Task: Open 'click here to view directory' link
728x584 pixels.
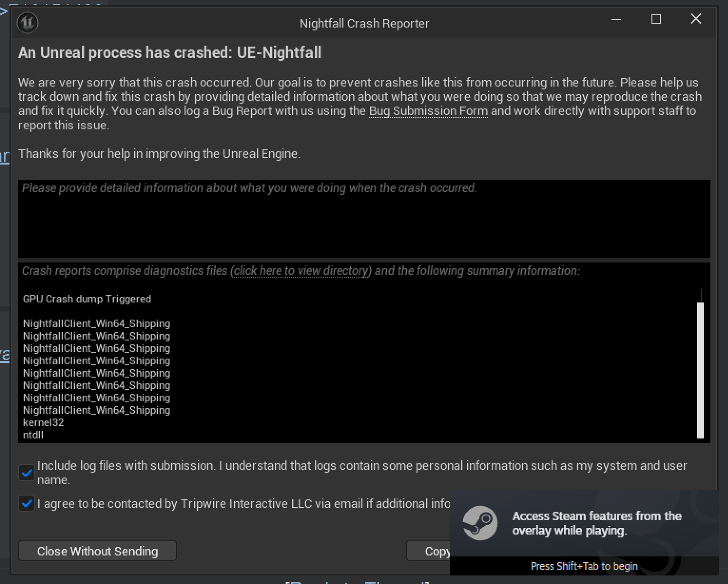Action: [301, 271]
